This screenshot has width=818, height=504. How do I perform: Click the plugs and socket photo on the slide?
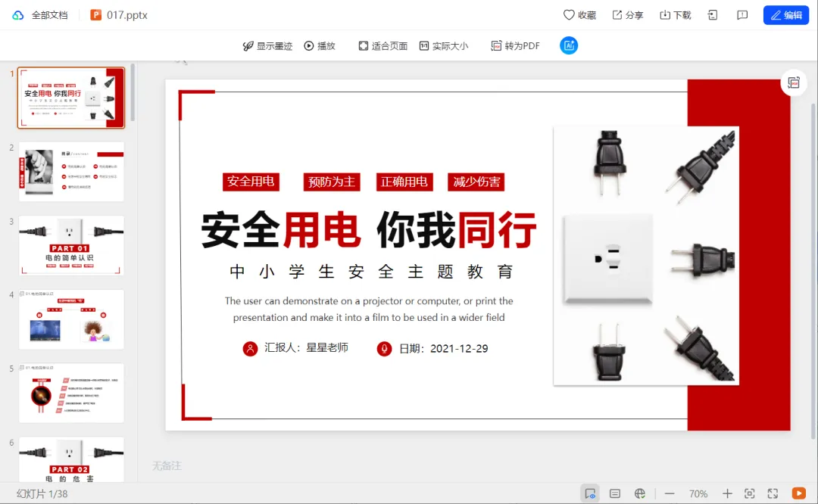click(646, 256)
